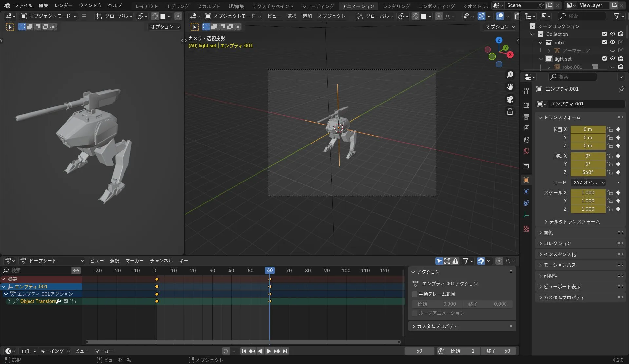This screenshot has width=629, height=364.
Task: Click the 回転 Z 360° value field
Action: [588, 172]
